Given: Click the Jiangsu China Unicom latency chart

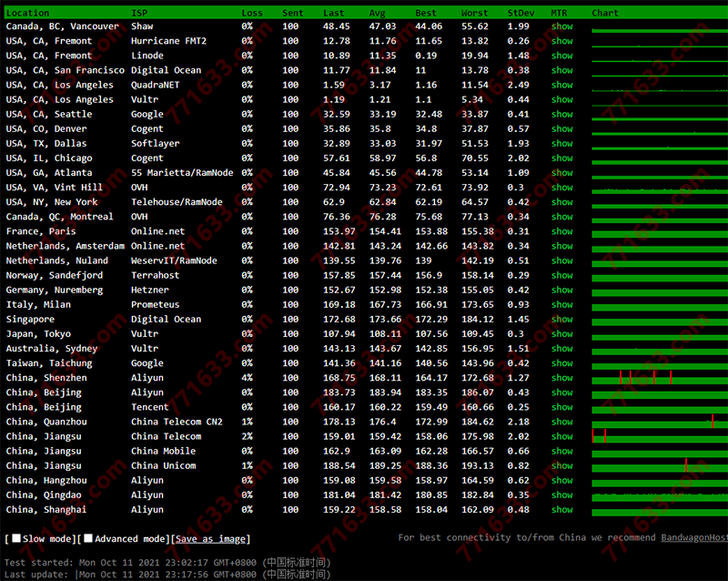Looking at the screenshot, I should (x=660, y=465).
